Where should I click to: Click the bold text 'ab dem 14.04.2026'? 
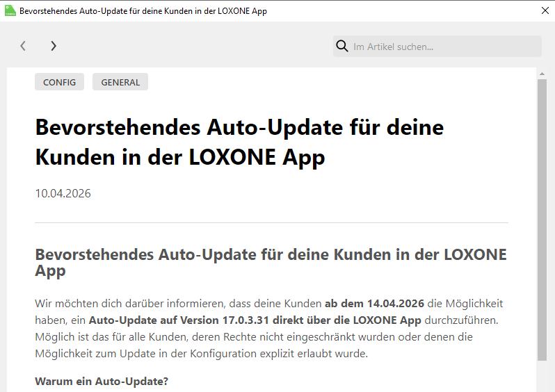pos(374,304)
